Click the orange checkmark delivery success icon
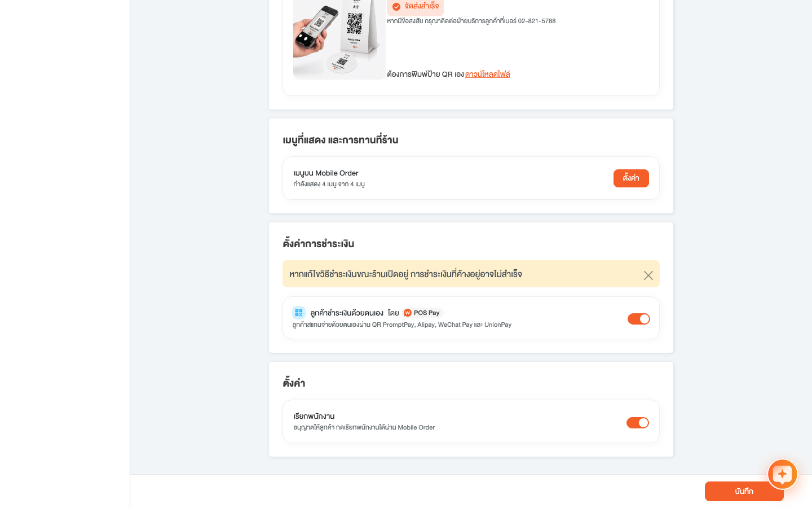812x508 pixels. coord(396,7)
